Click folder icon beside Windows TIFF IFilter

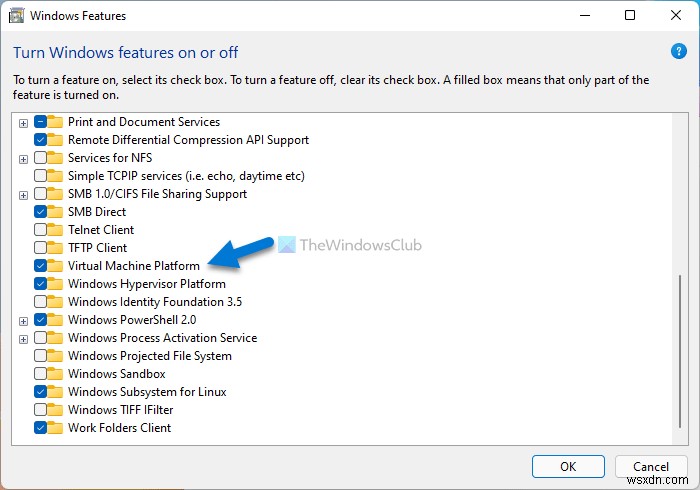click(56, 410)
